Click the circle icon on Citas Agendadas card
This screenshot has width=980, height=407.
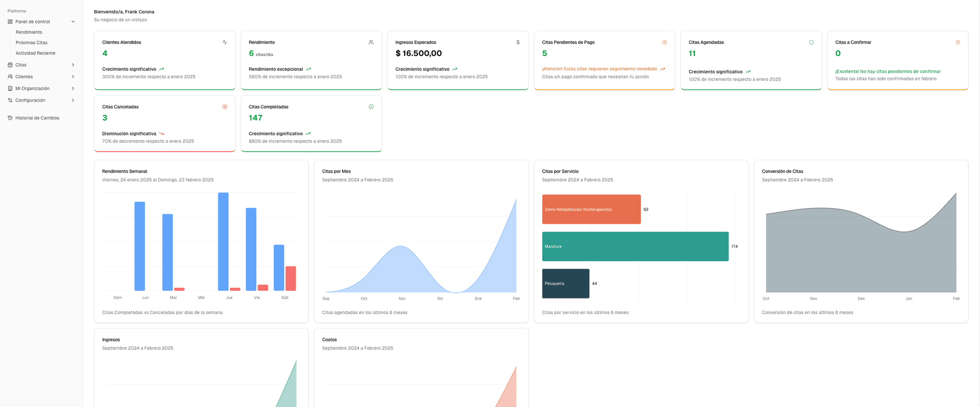coord(811,43)
